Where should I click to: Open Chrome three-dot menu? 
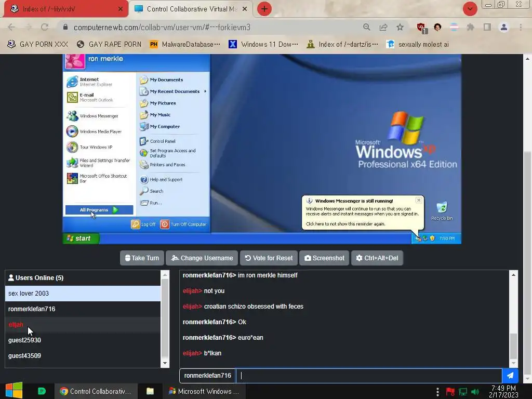point(521,27)
